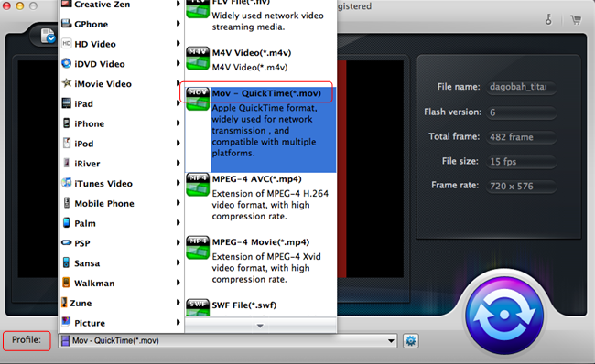595x364 pixels.
Task: Click the iPhone device icon
Action: coord(67,123)
